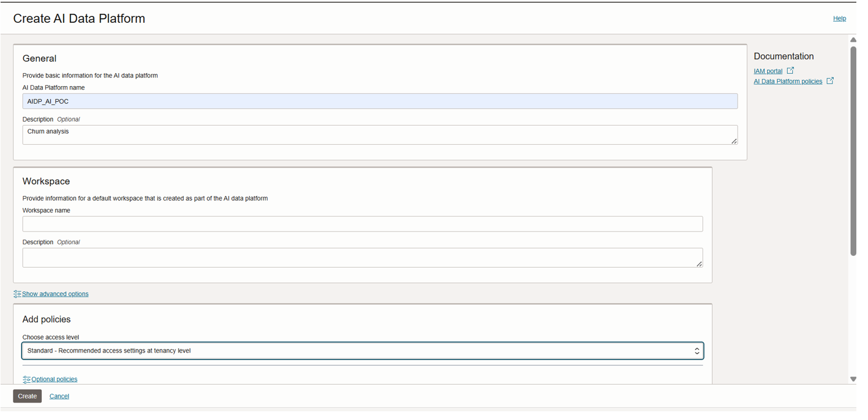Expand Show advanced options
The image size is (868, 420).
[x=55, y=294]
